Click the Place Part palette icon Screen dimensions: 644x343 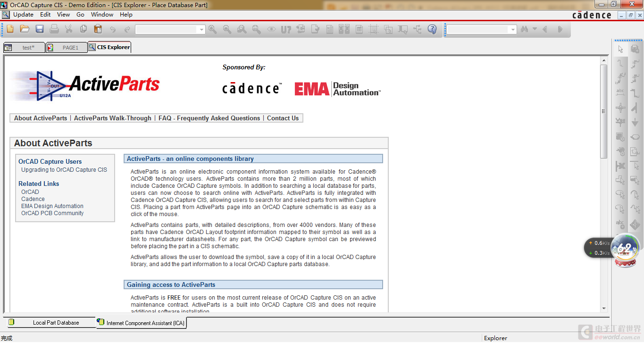click(x=635, y=49)
